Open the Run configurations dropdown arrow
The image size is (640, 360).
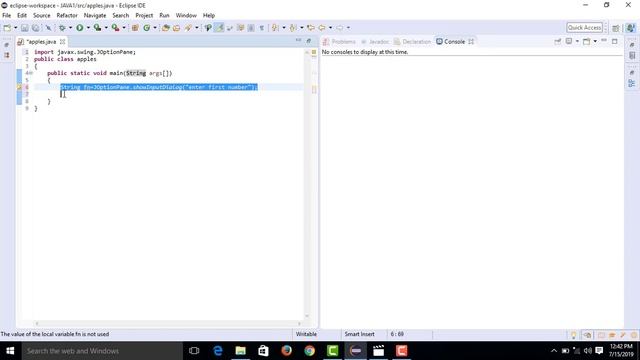pos(88,28)
